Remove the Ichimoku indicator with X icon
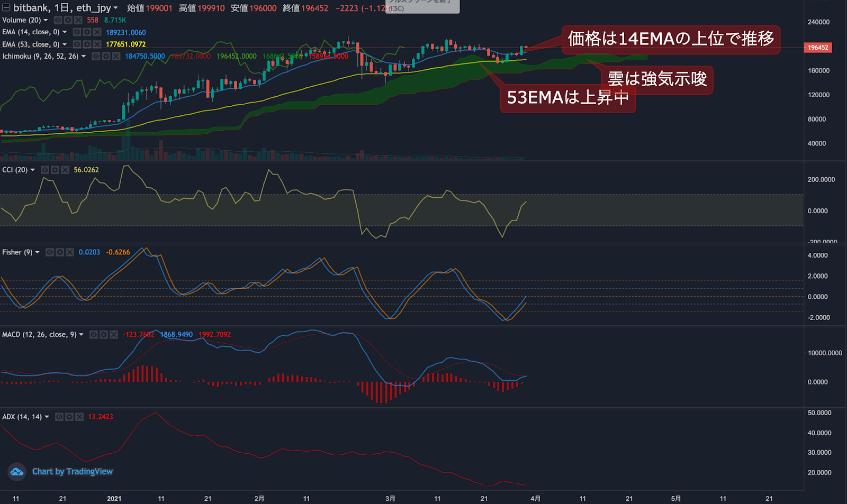847x504 pixels. click(x=116, y=56)
